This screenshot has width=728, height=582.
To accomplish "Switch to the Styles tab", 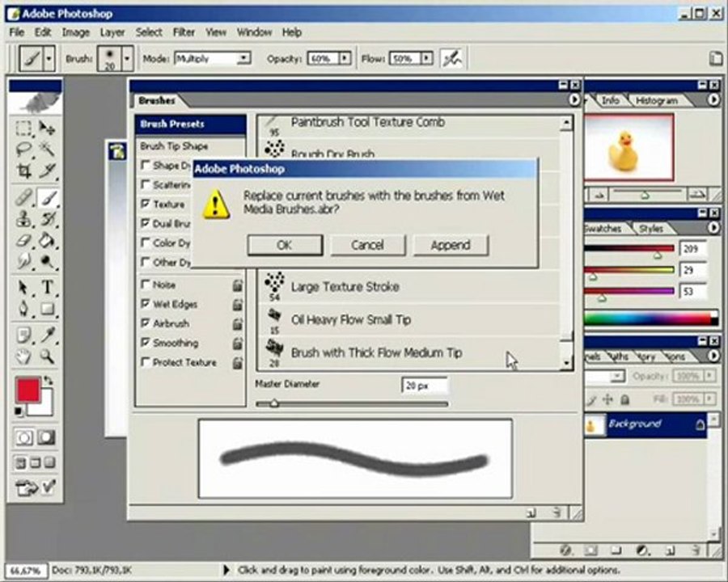I will click(x=651, y=228).
